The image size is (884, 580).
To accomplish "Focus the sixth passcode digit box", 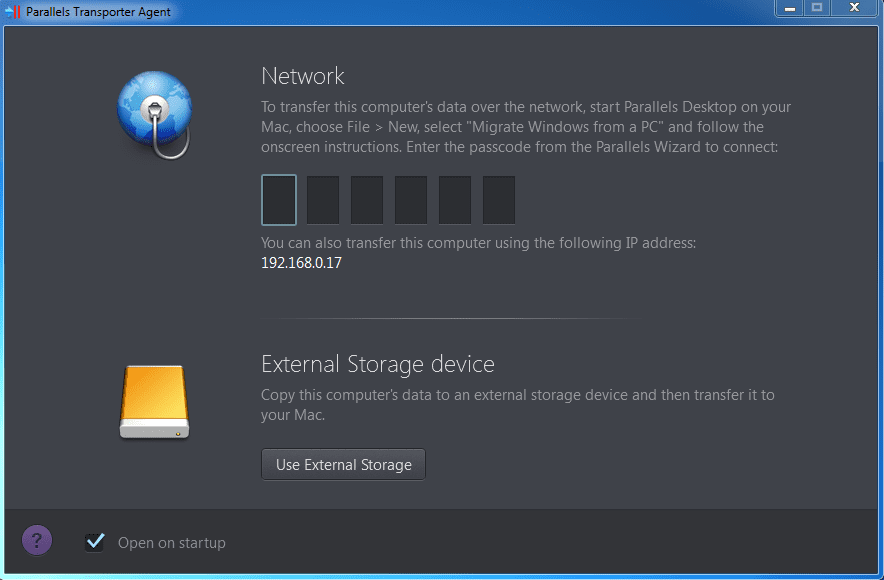I will (x=499, y=200).
